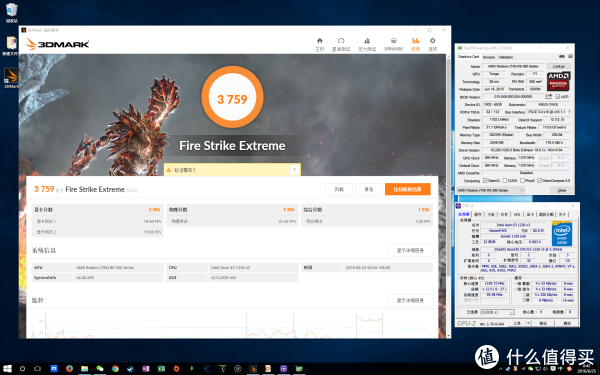Open Steam from the taskbar
This screenshot has width=600, height=375.
130,369
